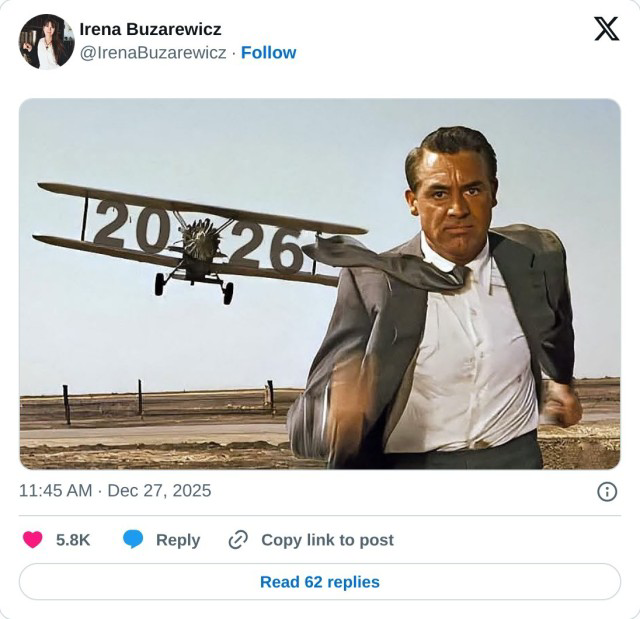Open Irena Buzarewicz's profile avatar
The width and height of the screenshot is (640, 619).
coord(46,41)
